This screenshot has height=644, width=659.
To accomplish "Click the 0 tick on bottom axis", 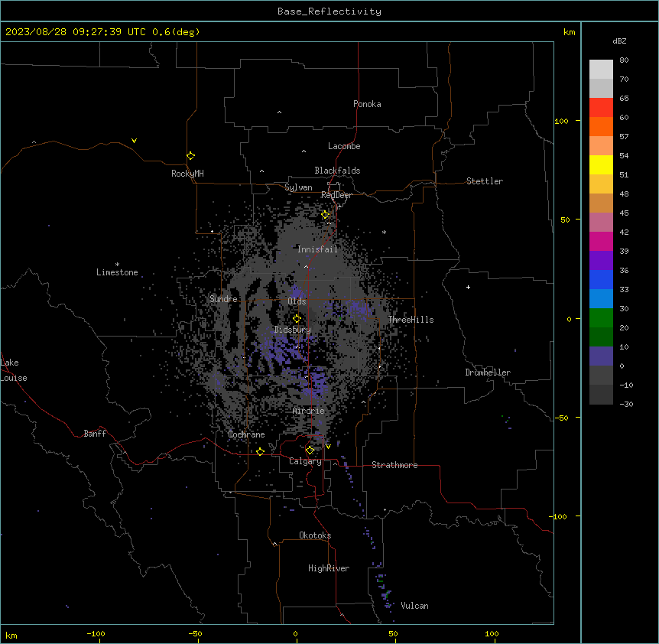I will [295, 633].
